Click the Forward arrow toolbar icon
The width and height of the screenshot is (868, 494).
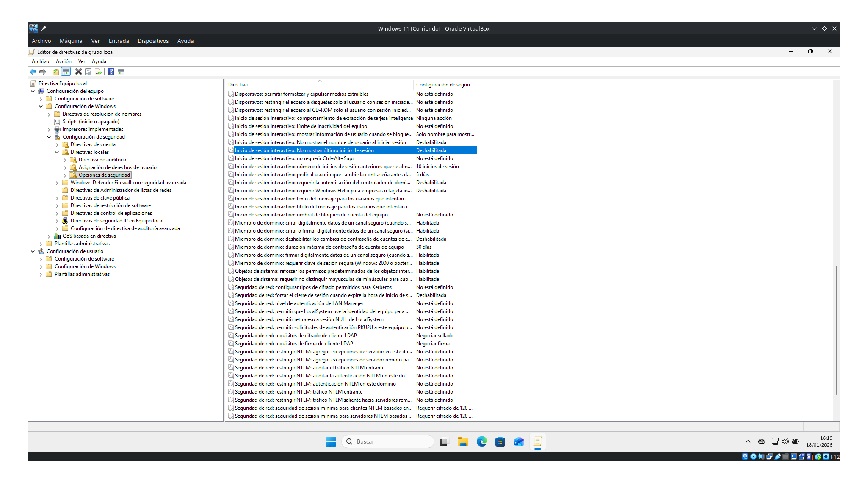tap(42, 72)
